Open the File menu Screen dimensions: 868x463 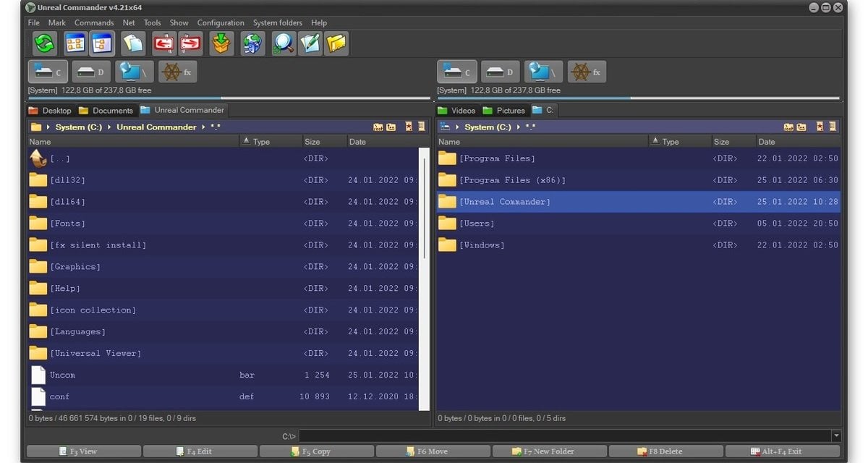[x=34, y=22]
